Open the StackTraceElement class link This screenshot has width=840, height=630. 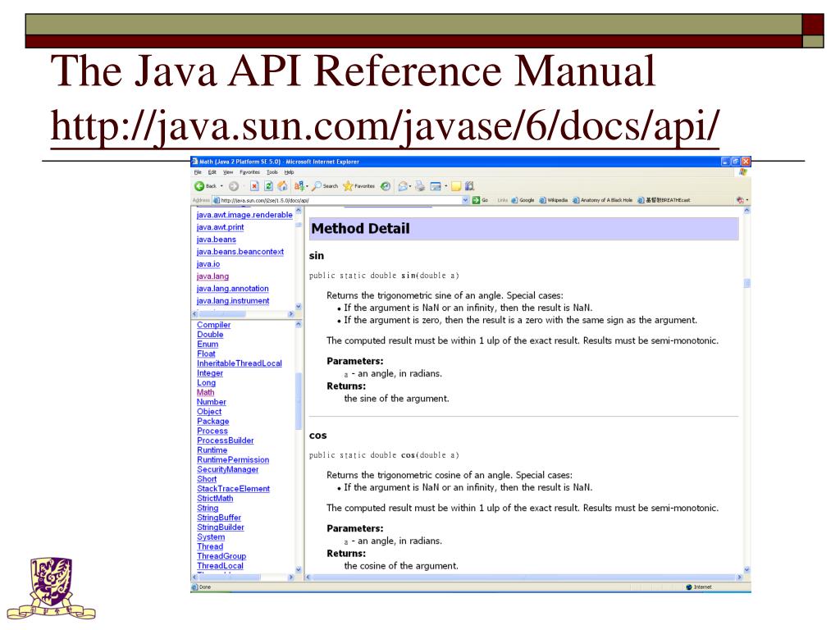tap(234, 489)
